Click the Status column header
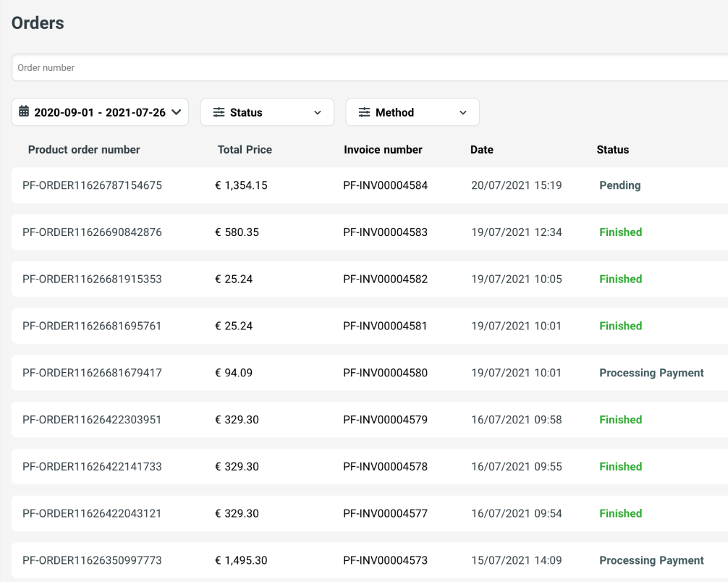This screenshot has width=728, height=582. click(x=612, y=150)
